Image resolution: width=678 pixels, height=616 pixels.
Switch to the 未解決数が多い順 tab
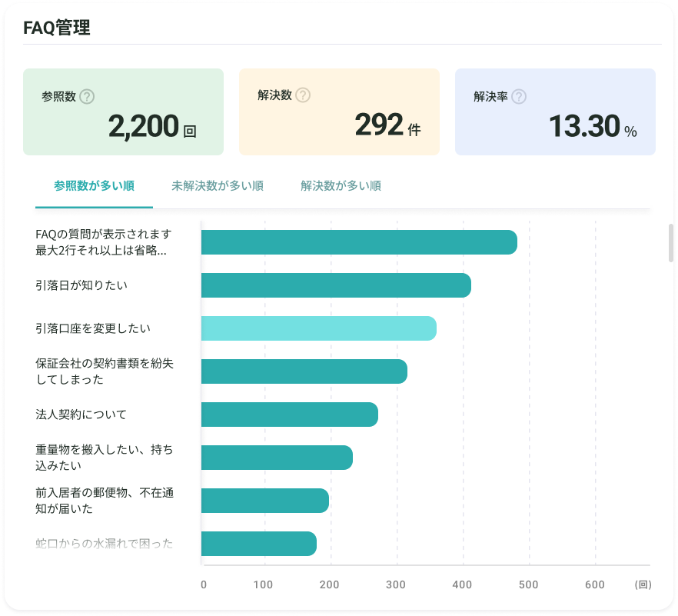[216, 185]
